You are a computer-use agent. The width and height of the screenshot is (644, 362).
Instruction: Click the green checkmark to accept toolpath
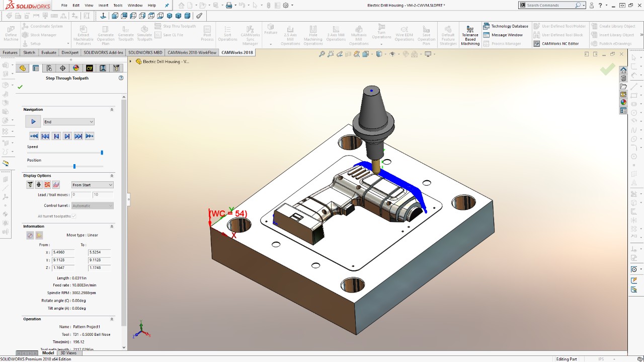(20, 87)
